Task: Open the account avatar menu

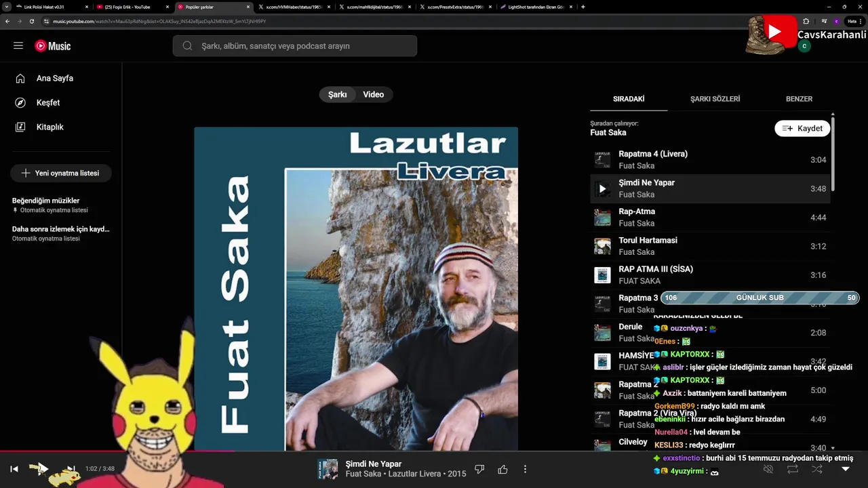Action: (x=804, y=46)
